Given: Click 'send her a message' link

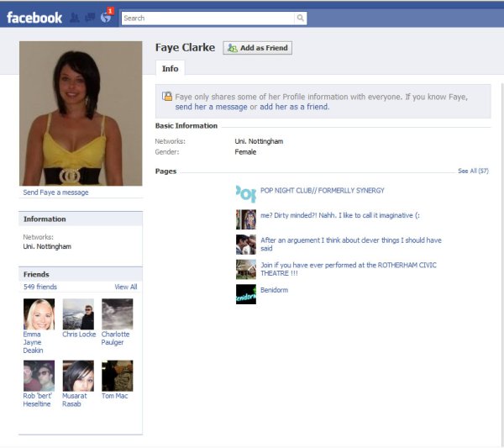Looking at the screenshot, I should coord(211,107).
